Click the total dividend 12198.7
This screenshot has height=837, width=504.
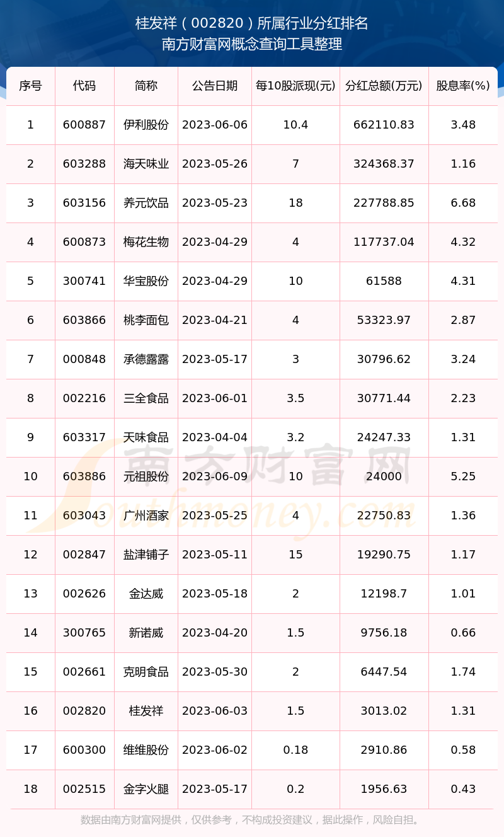click(x=384, y=594)
